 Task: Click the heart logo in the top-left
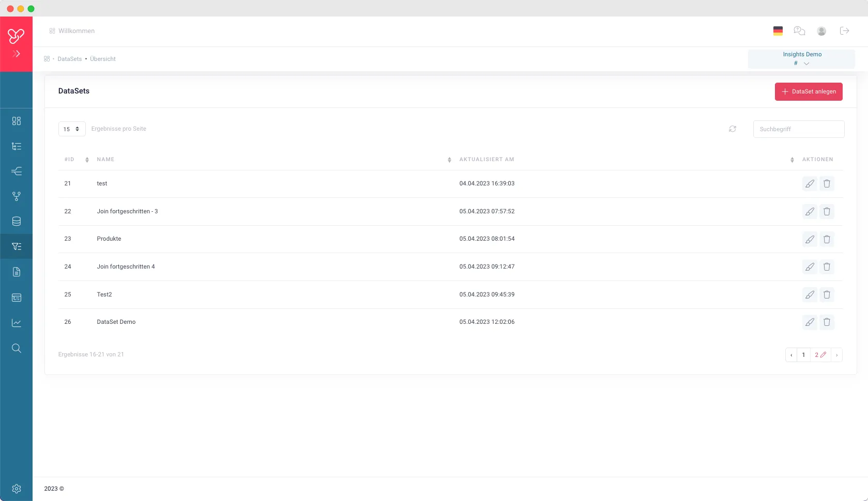tap(16, 36)
